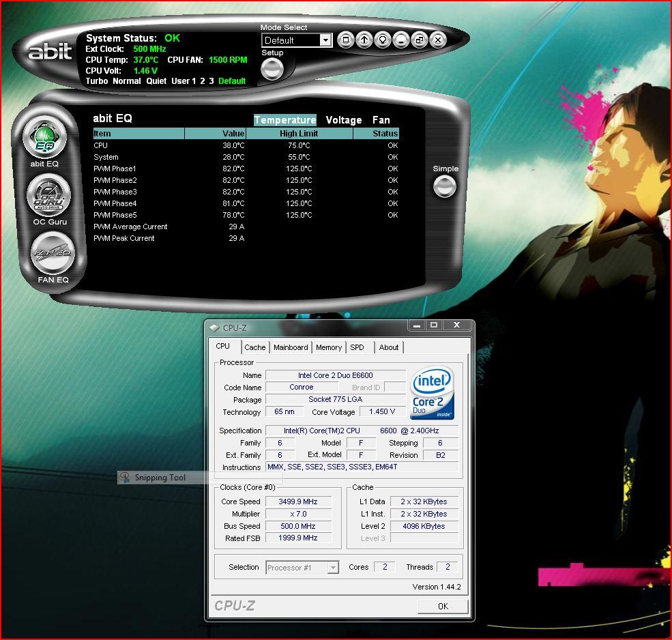Click the underscore minimize round button in abit panel
The image size is (672, 640).
coord(400,40)
